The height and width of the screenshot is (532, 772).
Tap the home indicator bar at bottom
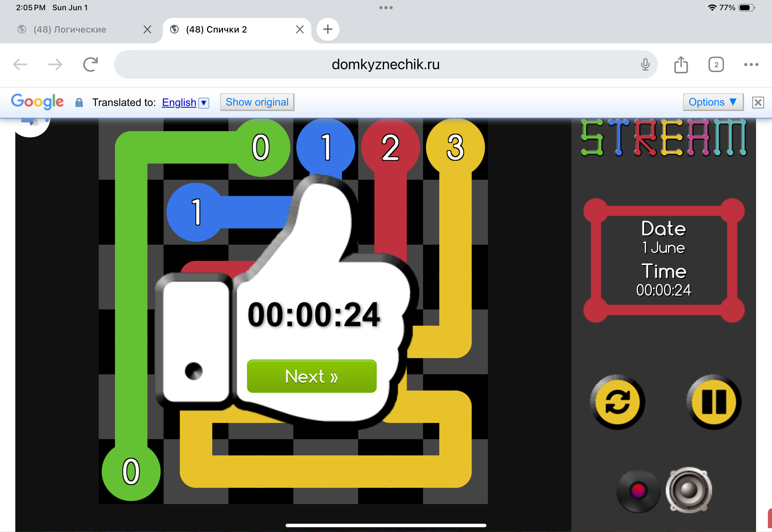(386, 525)
